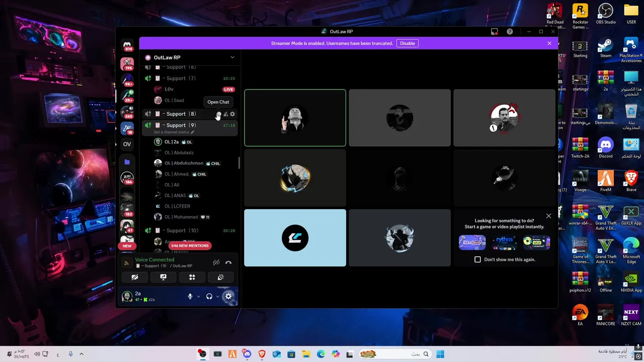This screenshot has height=362, width=644.
Task: Disconnect from voice call
Action: coord(228,262)
